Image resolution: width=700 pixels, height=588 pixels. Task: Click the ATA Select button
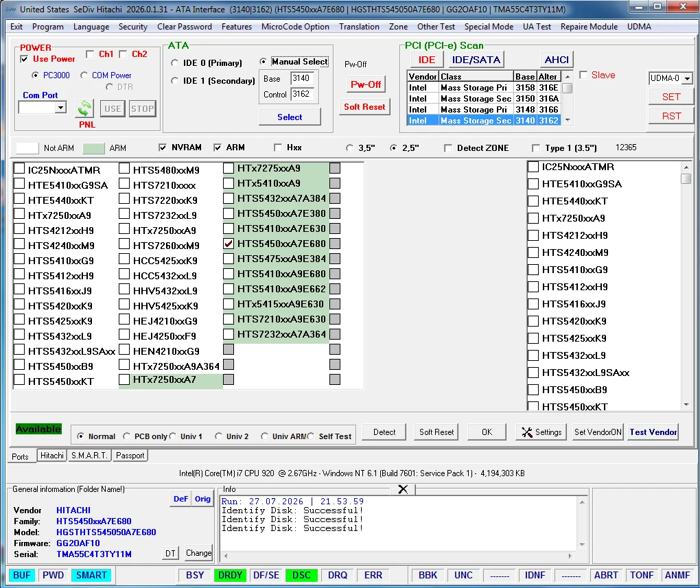tap(290, 117)
